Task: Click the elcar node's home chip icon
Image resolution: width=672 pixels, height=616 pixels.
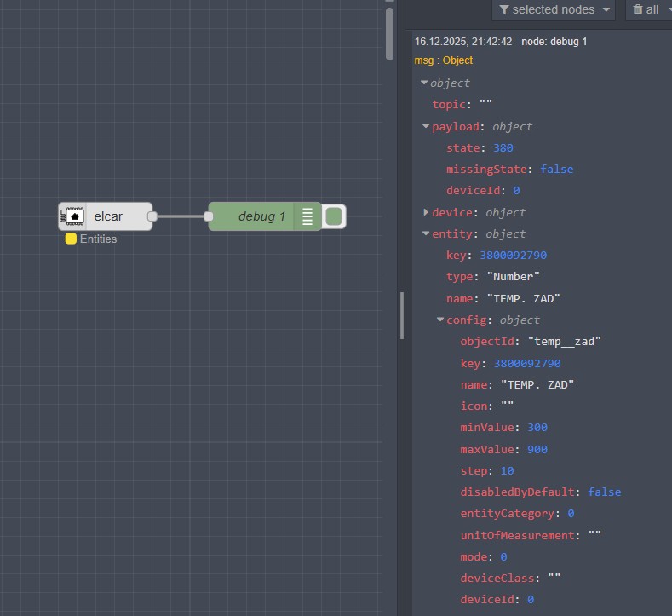Action: (x=73, y=216)
